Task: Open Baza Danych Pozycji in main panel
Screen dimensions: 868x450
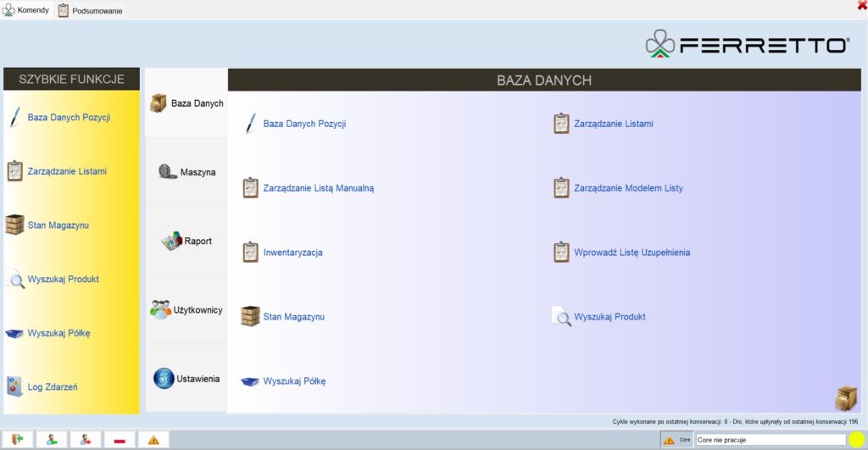Action: pos(304,124)
